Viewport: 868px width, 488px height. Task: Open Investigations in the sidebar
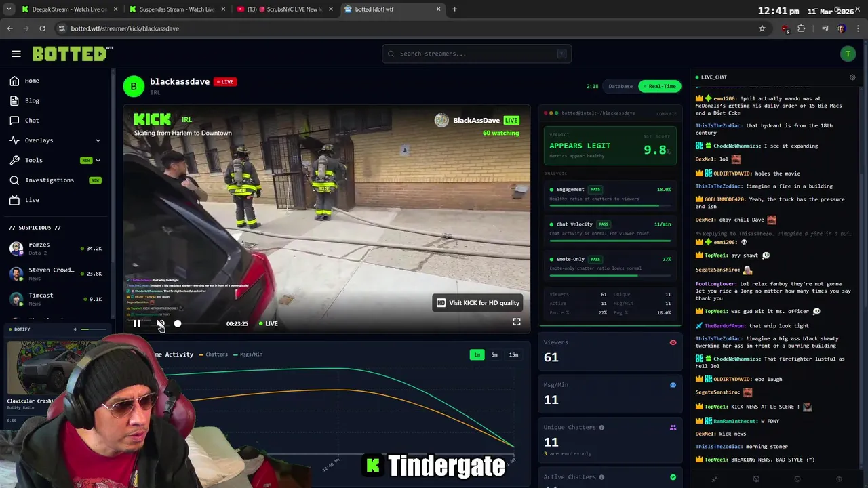pos(55,180)
